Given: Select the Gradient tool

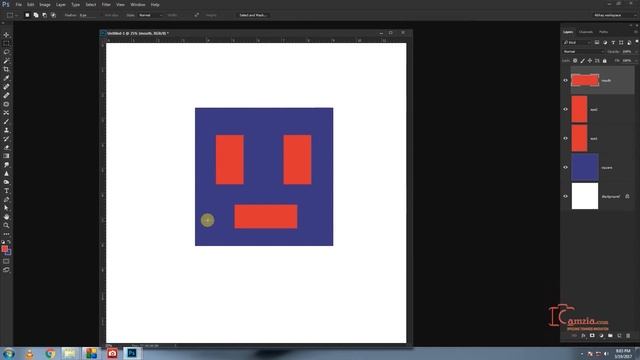Looking at the screenshot, I should point(6,156).
